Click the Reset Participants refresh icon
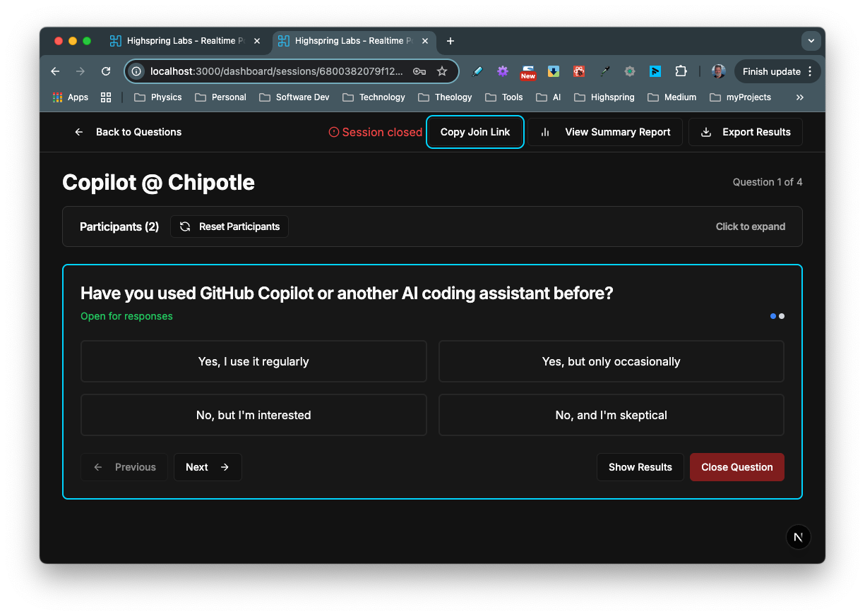 click(x=184, y=227)
